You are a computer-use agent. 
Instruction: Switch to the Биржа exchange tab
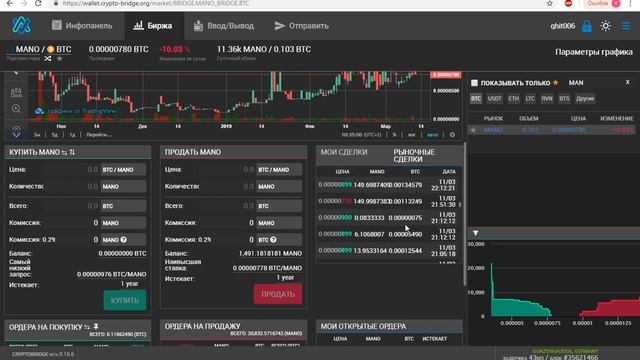pos(153,26)
